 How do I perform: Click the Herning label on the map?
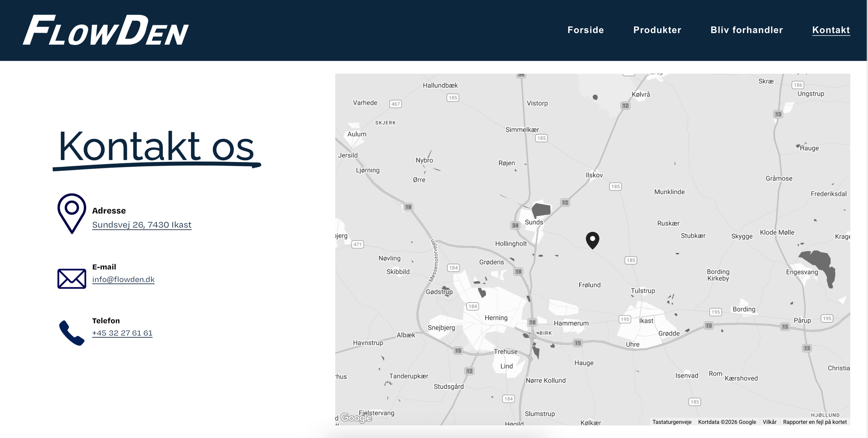496,318
